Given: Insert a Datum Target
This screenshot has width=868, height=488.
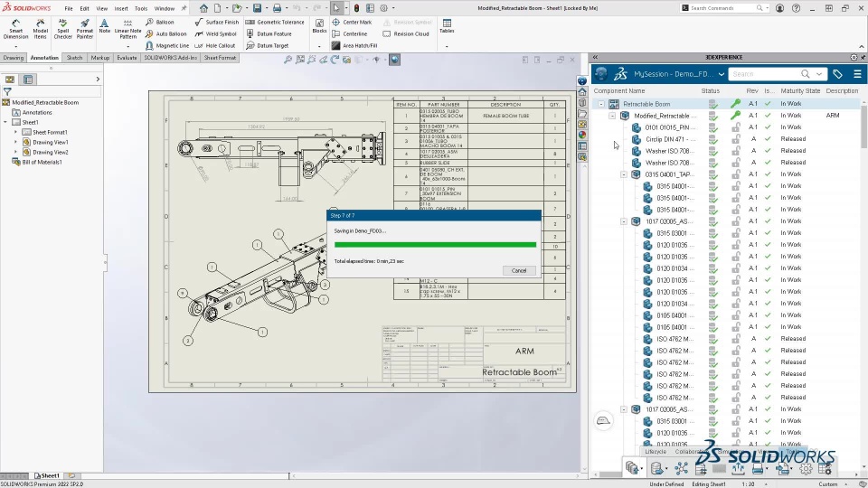Looking at the screenshot, I should 267,46.
